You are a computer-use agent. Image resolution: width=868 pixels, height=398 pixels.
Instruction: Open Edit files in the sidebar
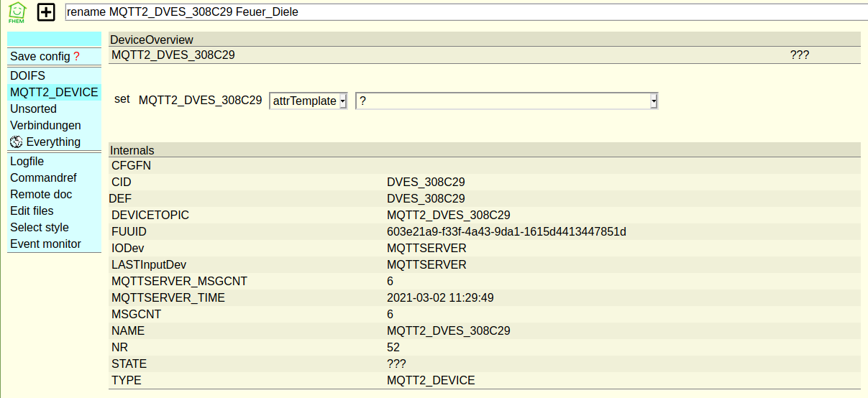(32, 210)
